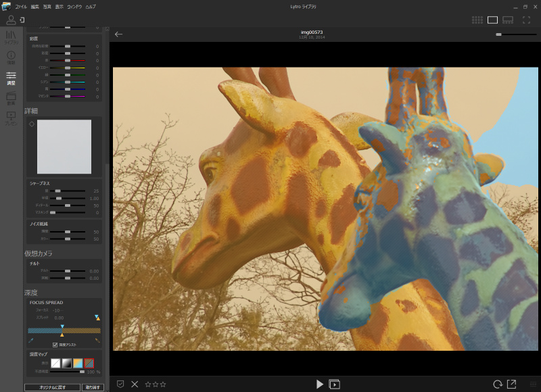541x392 pixels.
Task: Select the 調整 (Adjust) sidebar panel
Action: [11, 78]
